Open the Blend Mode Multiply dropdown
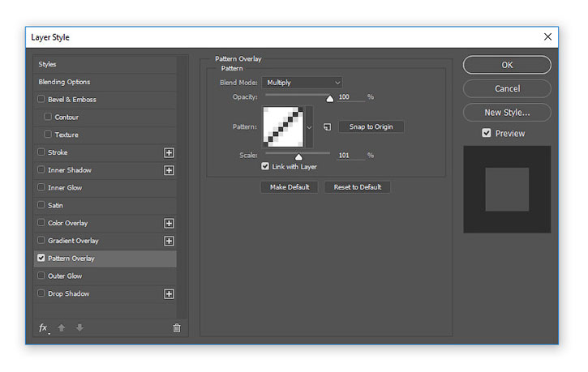This screenshot has width=588, height=372. tap(302, 83)
